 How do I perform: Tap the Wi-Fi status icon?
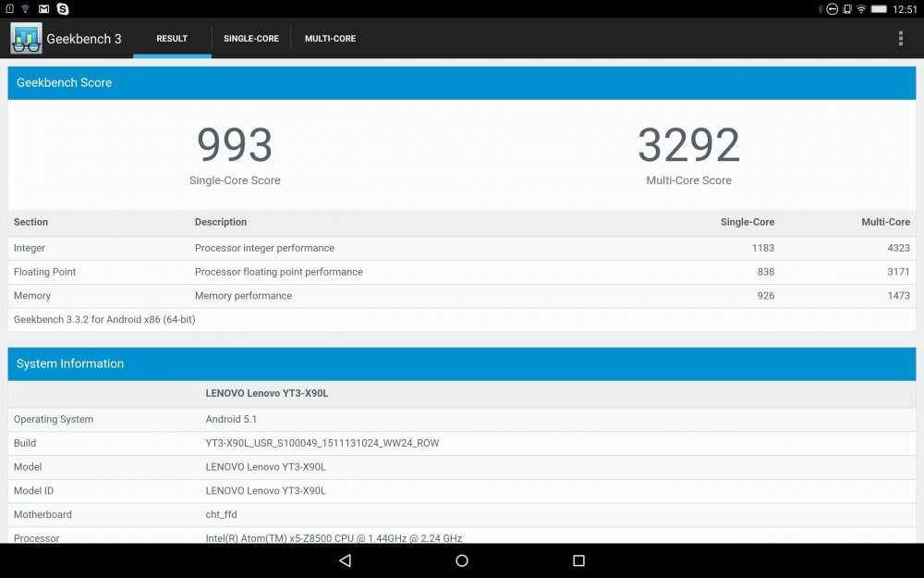[x=860, y=8]
